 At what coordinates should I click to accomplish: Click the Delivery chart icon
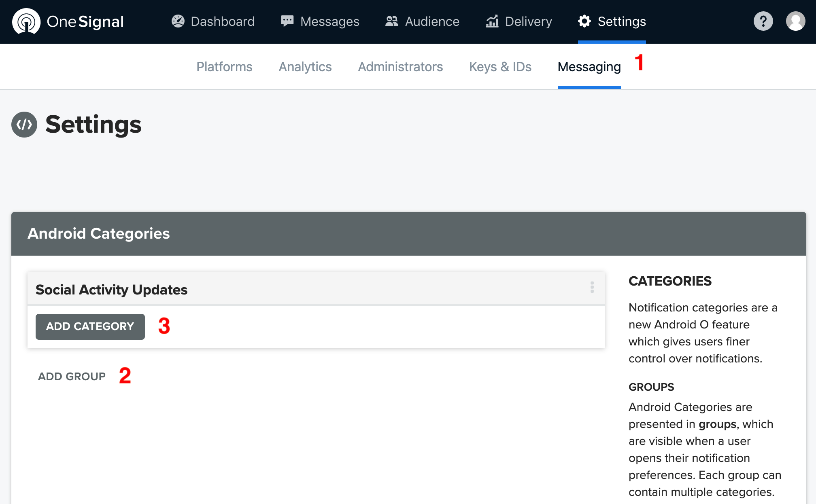point(492,21)
